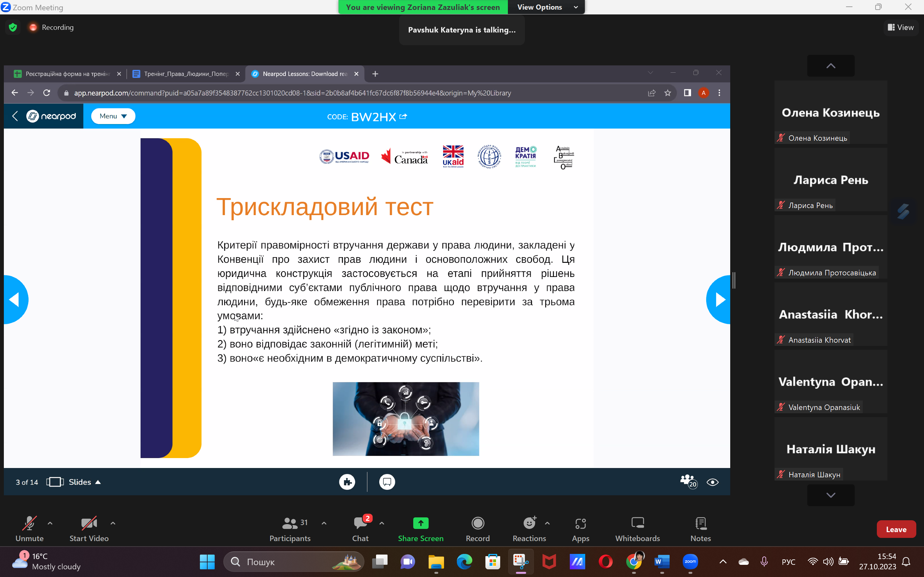Open the Notes icon
Screen dimensions: 924x577
coord(700,523)
